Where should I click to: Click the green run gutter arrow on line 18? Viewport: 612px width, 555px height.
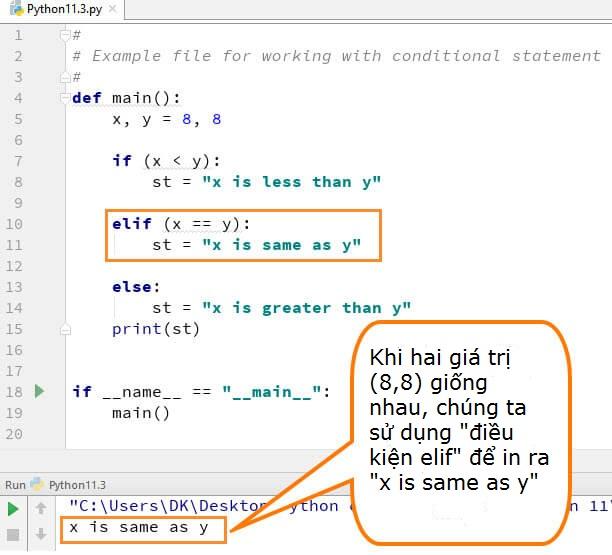39,391
